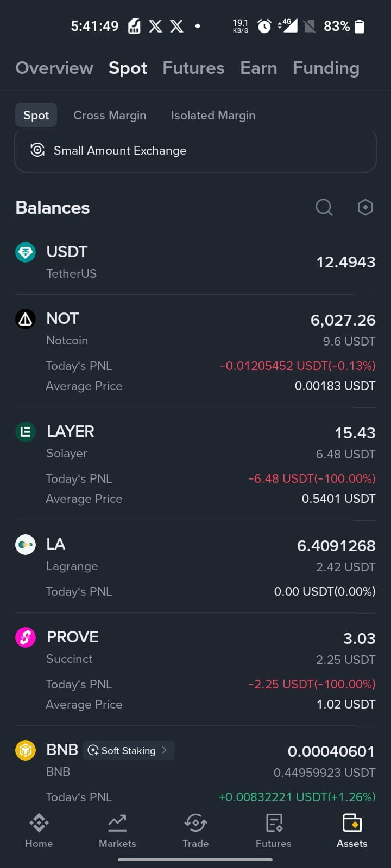Go to Home in bottom navigation
Screen dimensions: 391x868
(39, 831)
